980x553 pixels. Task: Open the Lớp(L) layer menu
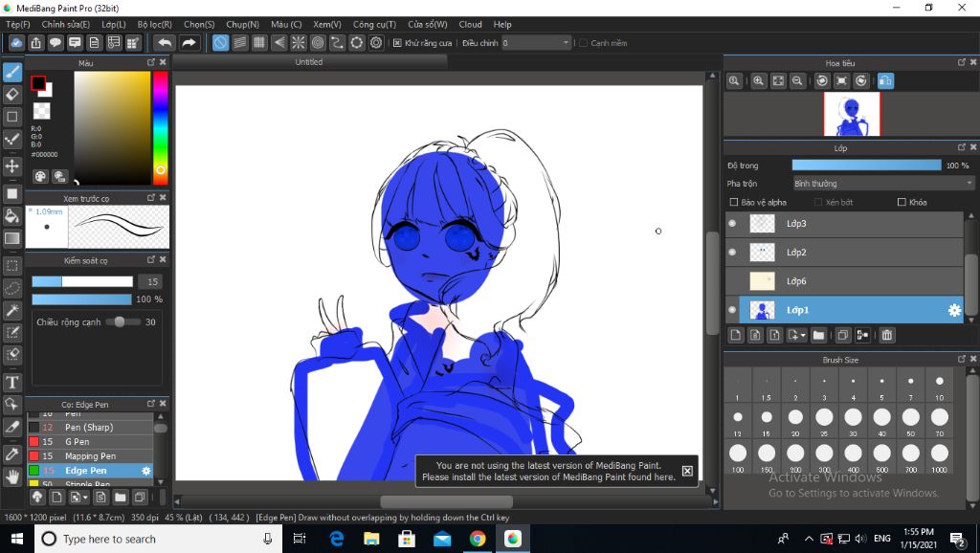pyautogui.click(x=114, y=24)
